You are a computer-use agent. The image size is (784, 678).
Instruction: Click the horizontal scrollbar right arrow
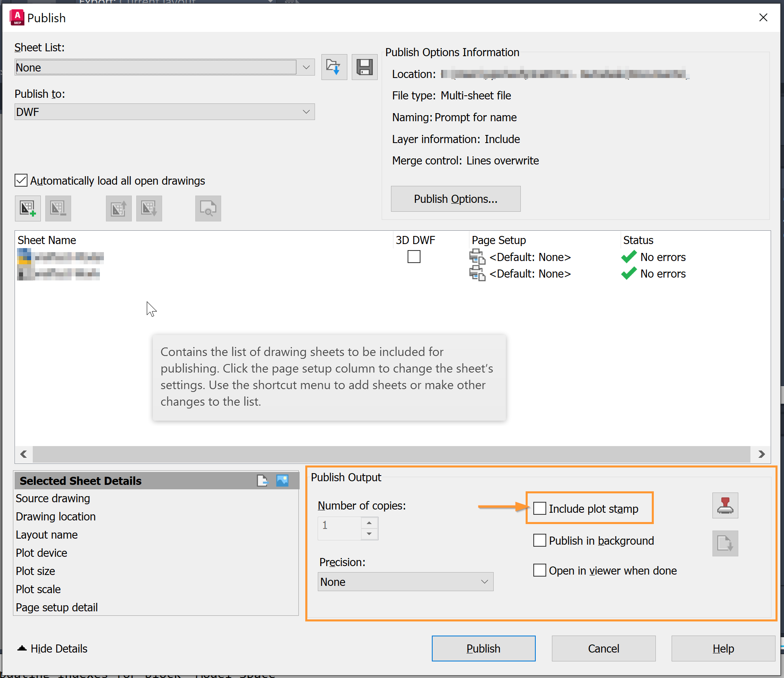point(761,454)
